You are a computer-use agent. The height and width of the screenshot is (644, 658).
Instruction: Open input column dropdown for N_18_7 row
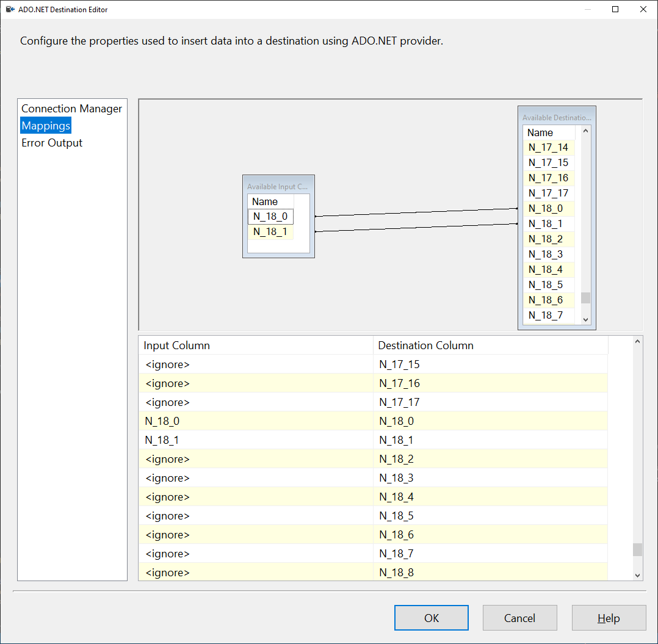tap(256, 554)
